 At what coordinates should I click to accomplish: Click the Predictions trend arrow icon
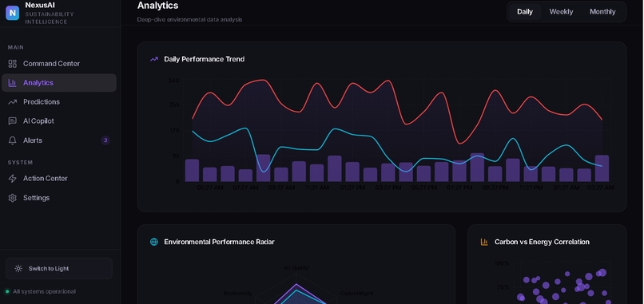coord(12,102)
